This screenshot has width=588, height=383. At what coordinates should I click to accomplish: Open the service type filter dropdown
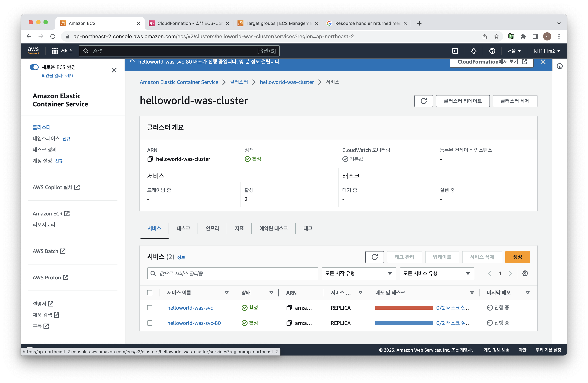(437, 273)
